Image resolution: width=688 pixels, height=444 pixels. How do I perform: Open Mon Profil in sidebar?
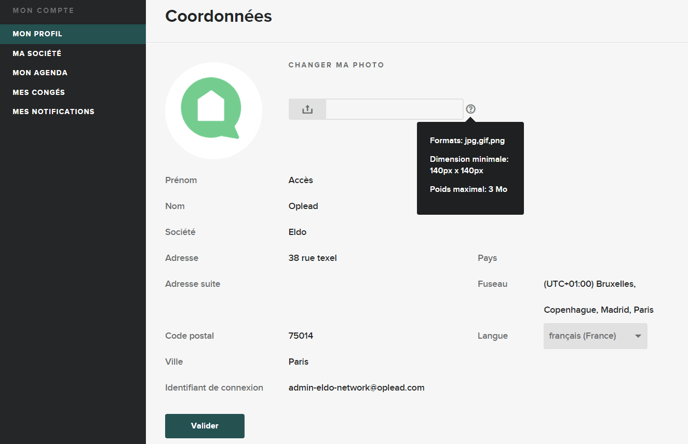pyautogui.click(x=73, y=34)
